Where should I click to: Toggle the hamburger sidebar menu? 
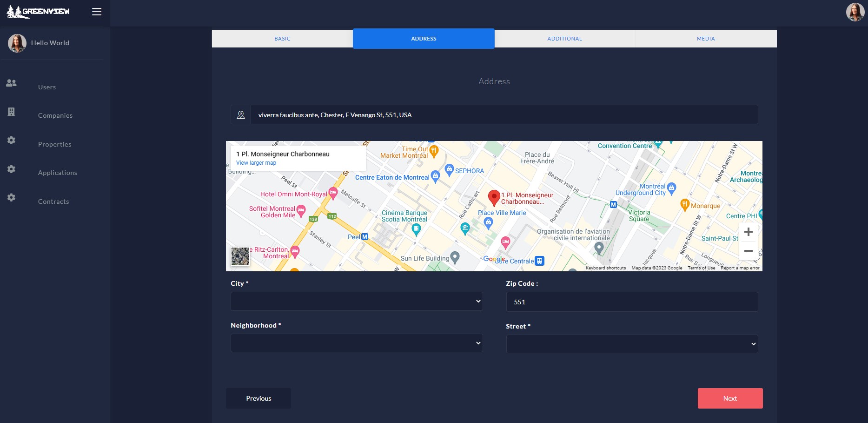[x=97, y=12]
